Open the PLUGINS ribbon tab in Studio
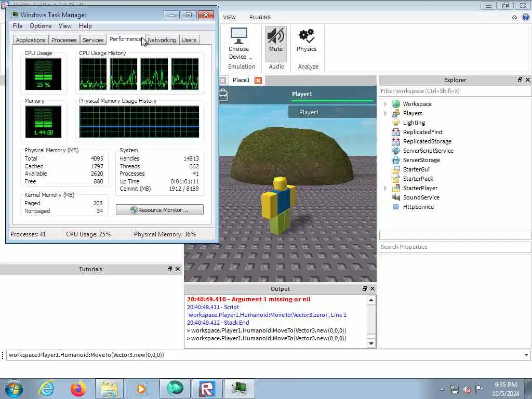This screenshot has height=399, width=532. pos(260,17)
